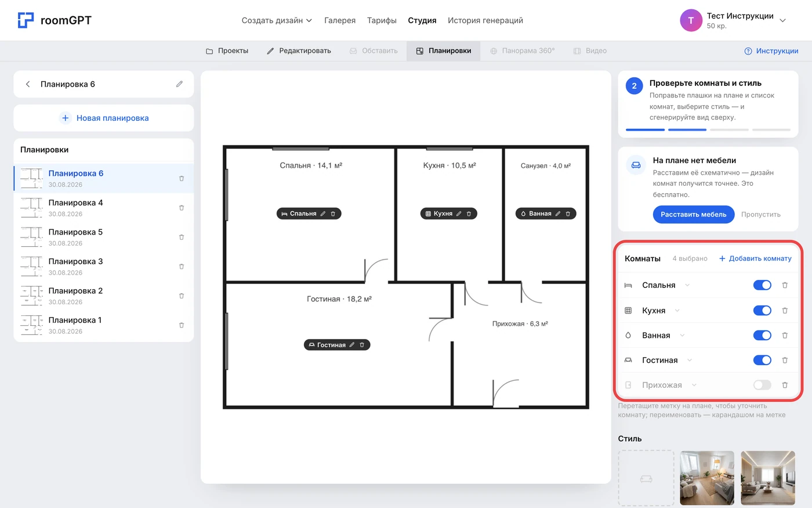The height and width of the screenshot is (508, 812).
Task: Delete Планировка 4 from the list
Action: pyautogui.click(x=182, y=208)
